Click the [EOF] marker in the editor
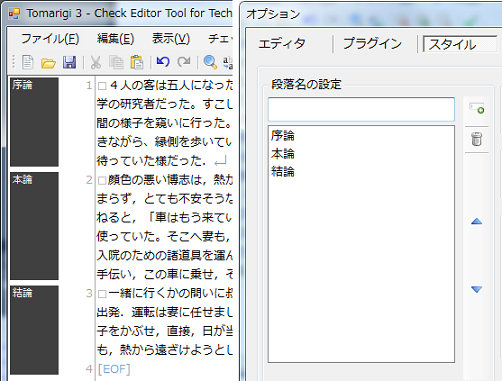This screenshot has height=381, width=502. coord(114,369)
